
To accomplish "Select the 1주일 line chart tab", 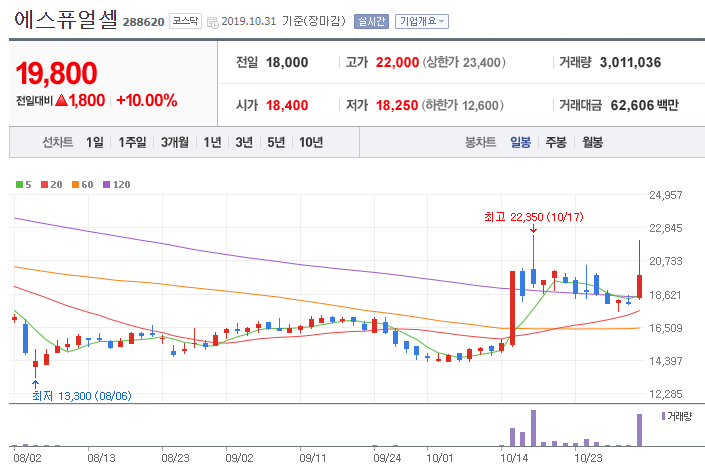I will [132, 142].
